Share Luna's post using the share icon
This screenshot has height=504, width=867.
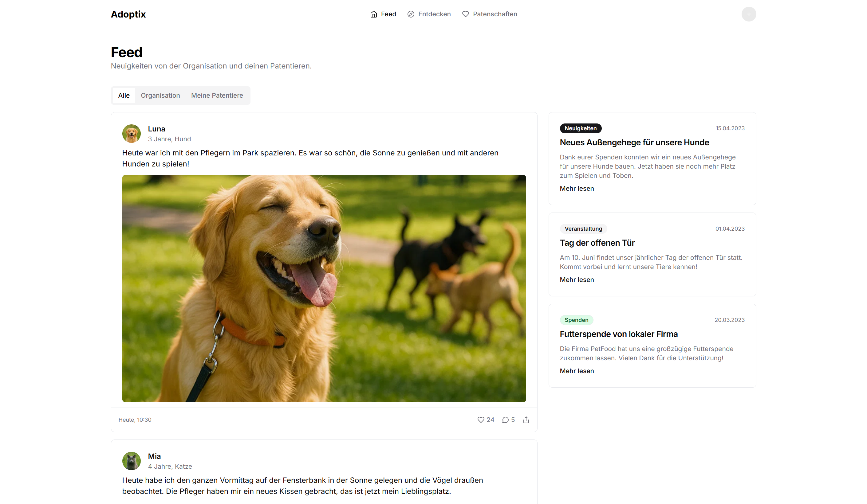(x=526, y=420)
